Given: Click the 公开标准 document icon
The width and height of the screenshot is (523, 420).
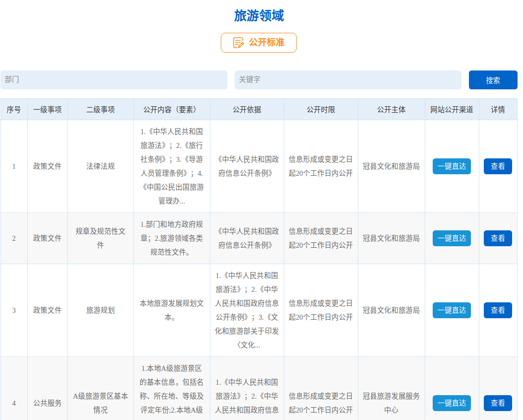Looking at the screenshot, I should coord(238,43).
